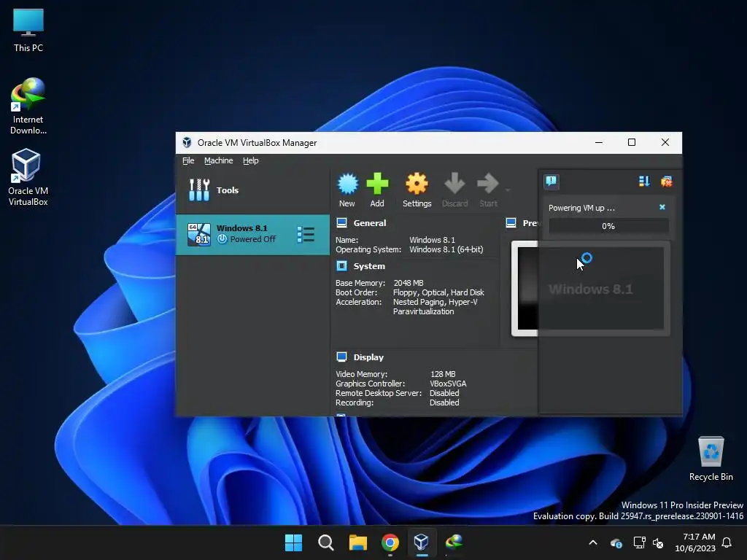Open Windows 8.1 machine list menu icon

(x=306, y=234)
